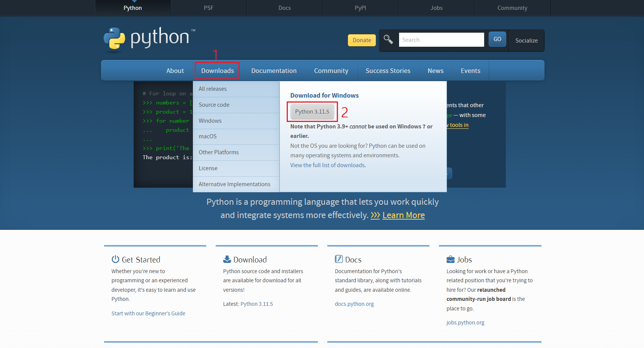Open the Socialize menu

point(526,40)
